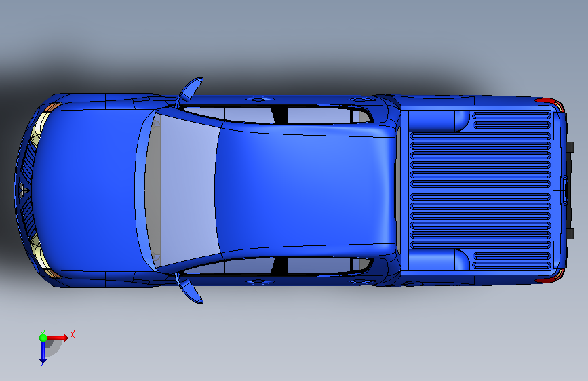Click the blue Z axis arrow of the triad

point(43,353)
